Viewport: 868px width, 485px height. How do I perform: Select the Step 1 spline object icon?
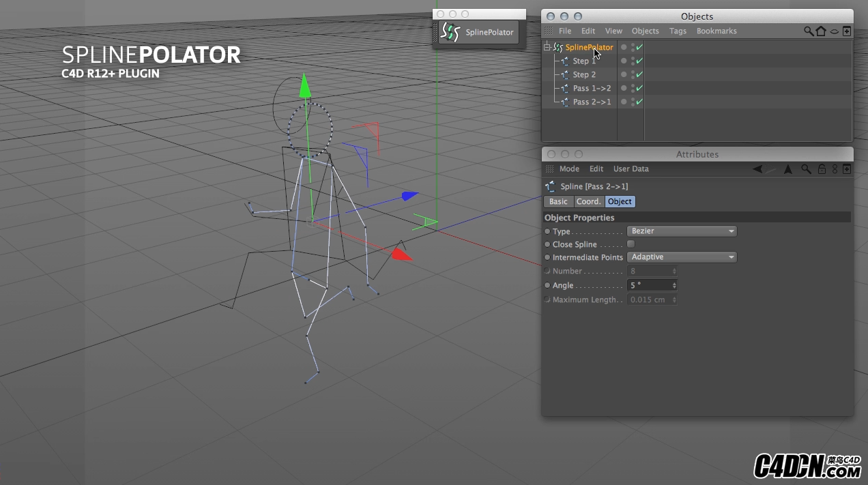(x=565, y=61)
